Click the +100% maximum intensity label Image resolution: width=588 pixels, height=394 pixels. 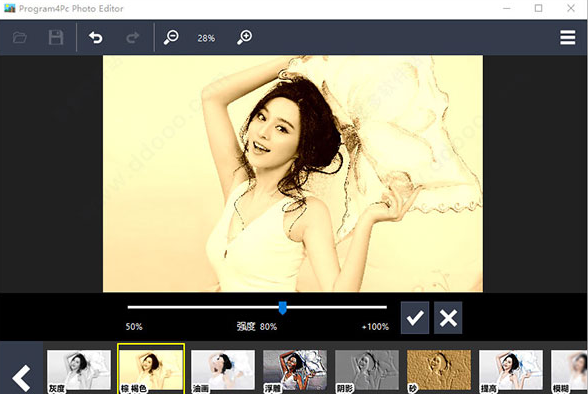click(x=375, y=327)
